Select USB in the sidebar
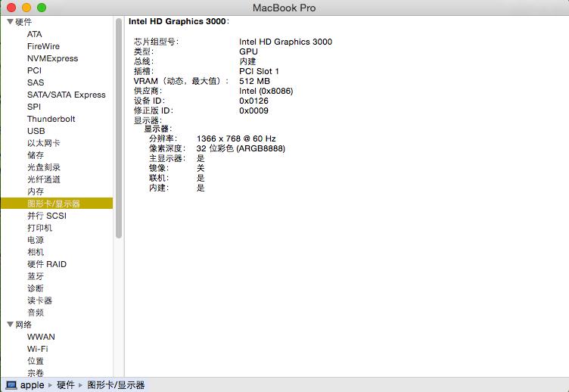Image resolution: width=569 pixels, height=392 pixels. 36,131
